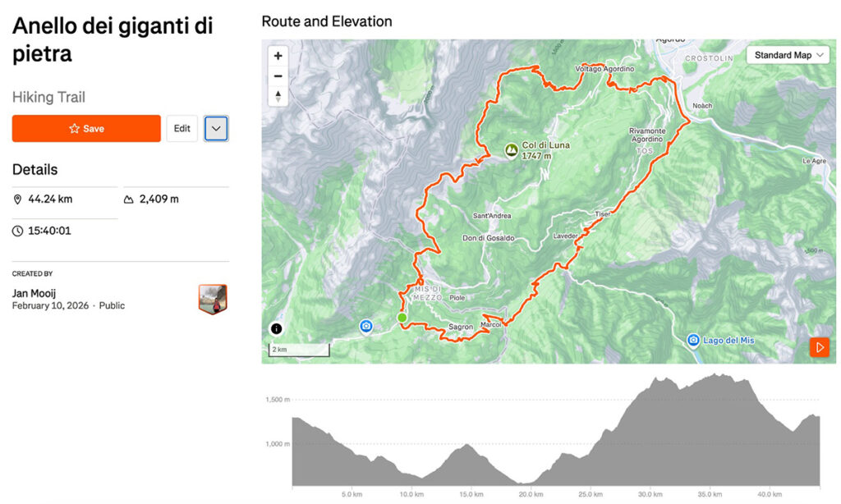Click the 2 km map scale bar
The height and width of the screenshot is (504, 841).
click(x=299, y=350)
